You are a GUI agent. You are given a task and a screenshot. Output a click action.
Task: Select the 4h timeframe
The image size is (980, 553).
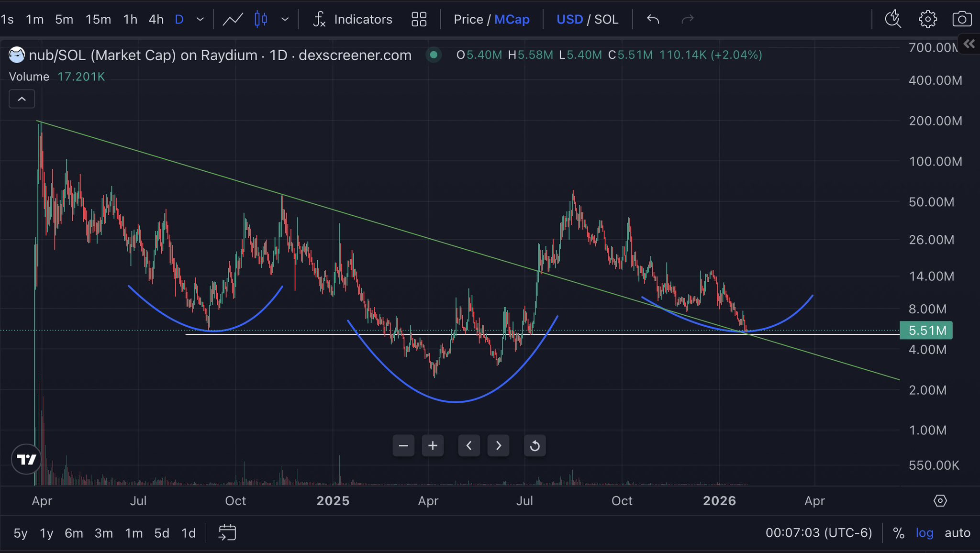click(x=156, y=19)
